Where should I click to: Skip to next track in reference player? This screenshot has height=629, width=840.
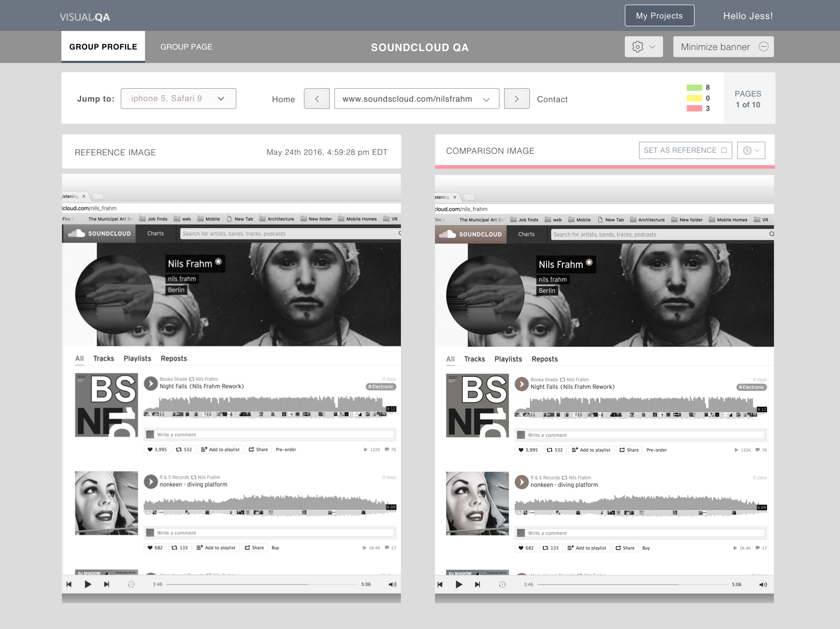pyautogui.click(x=107, y=584)
